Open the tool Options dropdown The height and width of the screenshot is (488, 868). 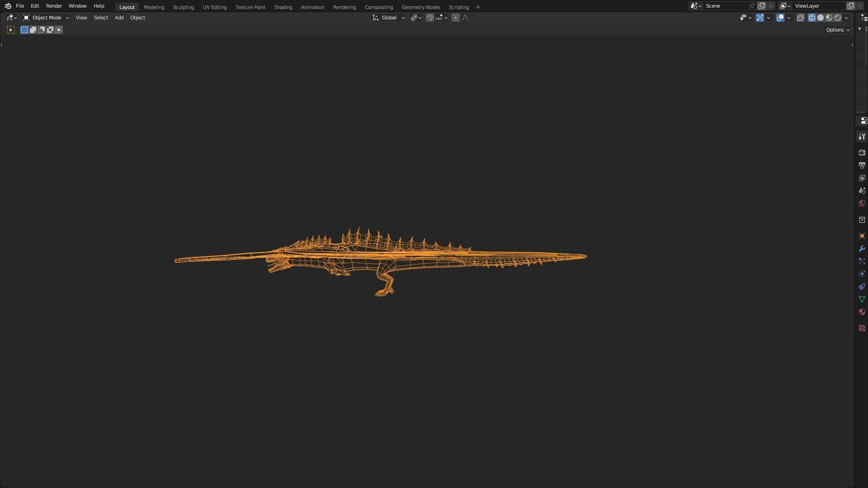pyautogui.click(x=838, y=30)
